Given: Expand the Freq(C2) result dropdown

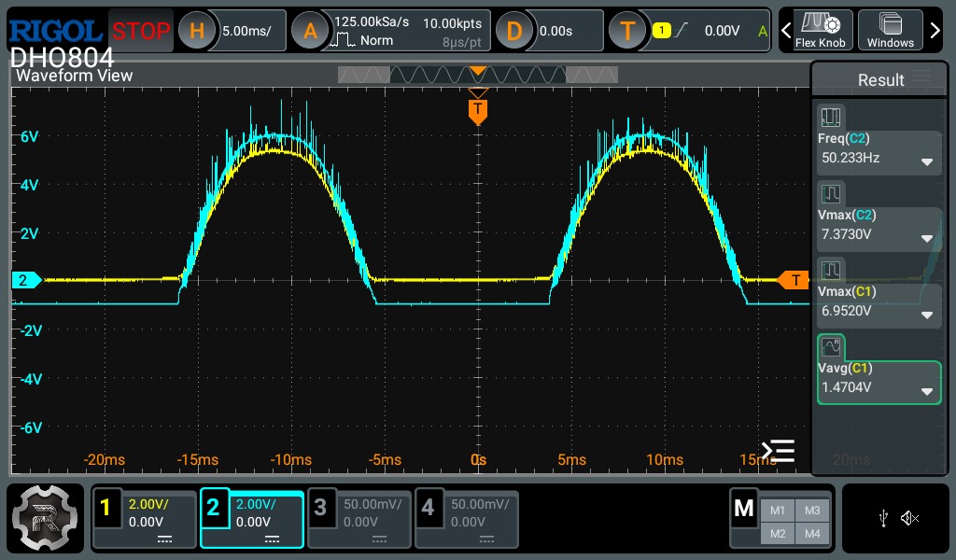Looking at the screenshot, I should coord(927,162).
